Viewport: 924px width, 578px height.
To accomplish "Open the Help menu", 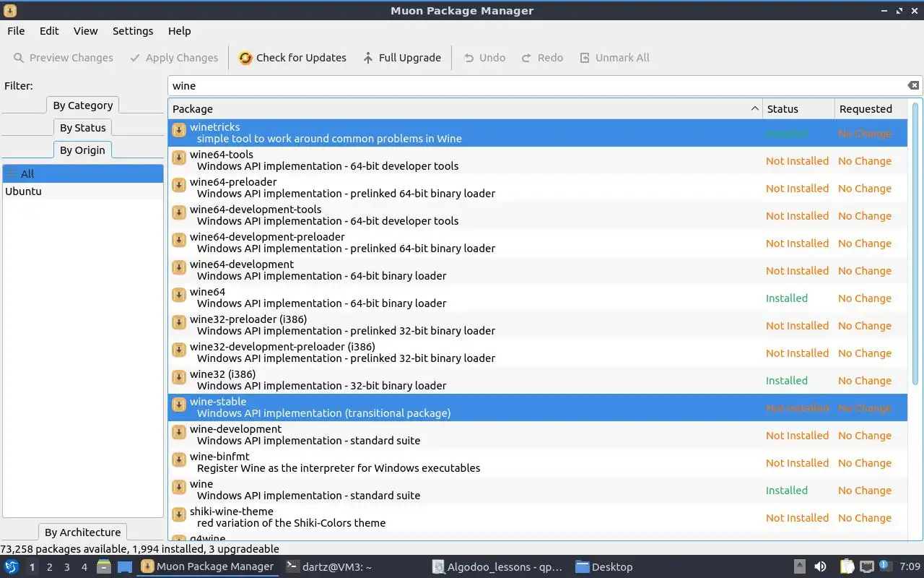I will (179, 31).
